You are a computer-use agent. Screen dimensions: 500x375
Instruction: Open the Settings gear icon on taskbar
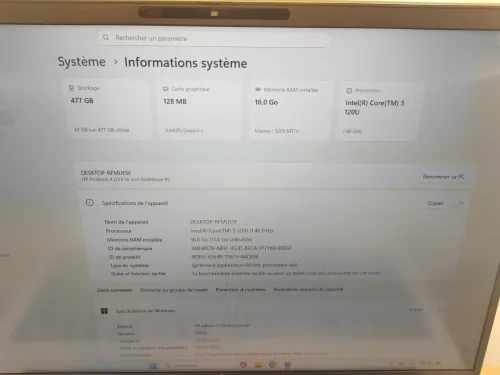pos(287,365)
